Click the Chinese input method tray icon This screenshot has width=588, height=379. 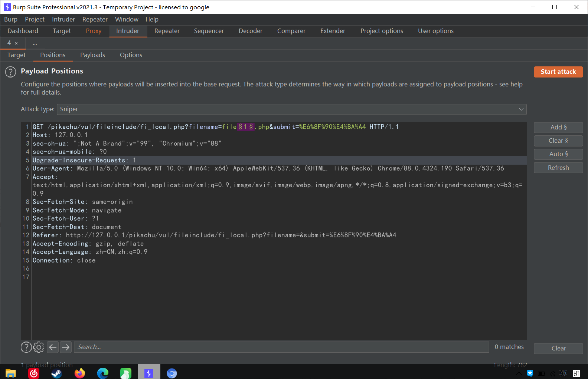pyautogui.click(x=563, y=373)
